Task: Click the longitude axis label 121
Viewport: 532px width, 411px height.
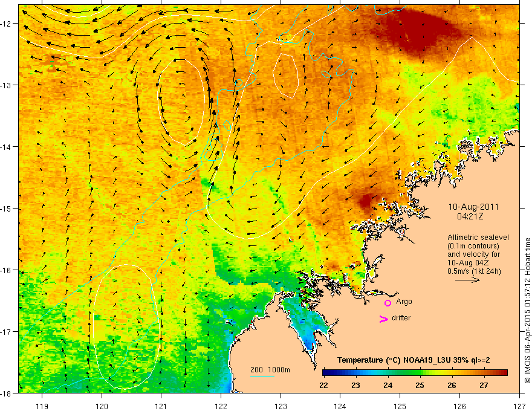Action: tap(161, 406)
